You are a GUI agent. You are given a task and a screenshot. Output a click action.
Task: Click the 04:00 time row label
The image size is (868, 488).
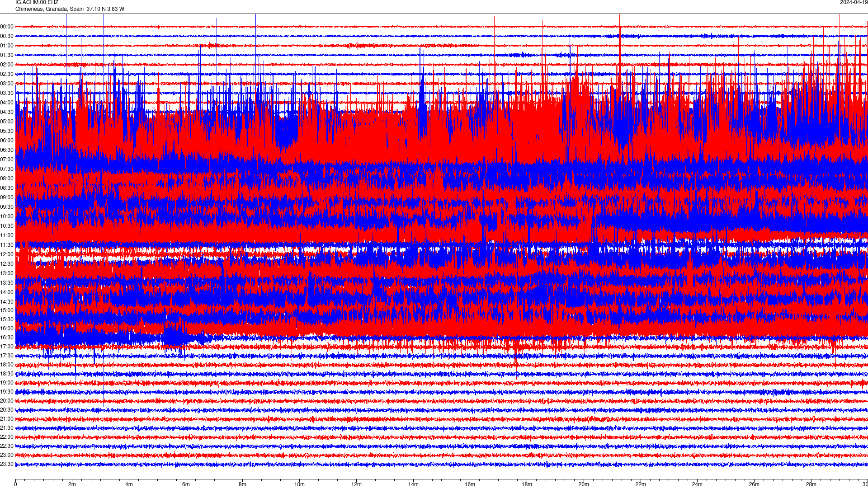[x=7, y=103]
